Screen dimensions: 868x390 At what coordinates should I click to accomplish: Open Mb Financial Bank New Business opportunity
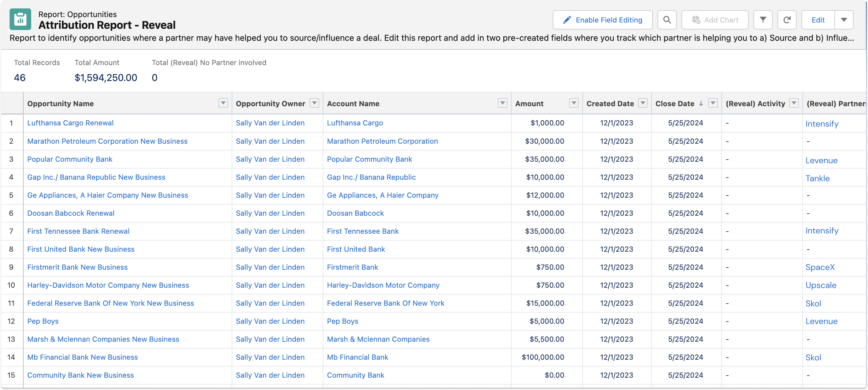82,357
